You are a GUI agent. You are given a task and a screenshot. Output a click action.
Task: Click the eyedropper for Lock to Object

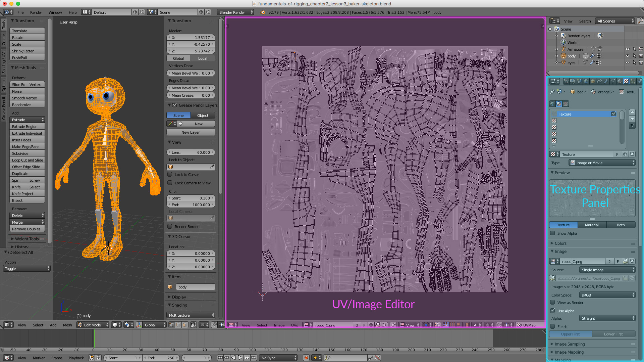pyautogui.click(x=212, y=167)
